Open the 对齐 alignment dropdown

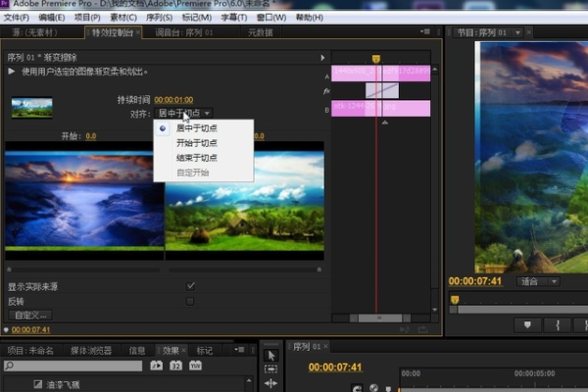pyautogui.click(x=183, y=113)
